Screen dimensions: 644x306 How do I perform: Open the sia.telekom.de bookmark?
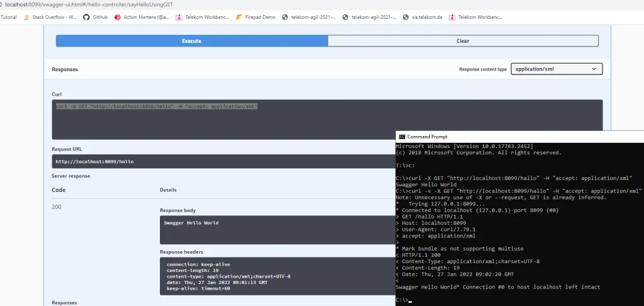422,17
